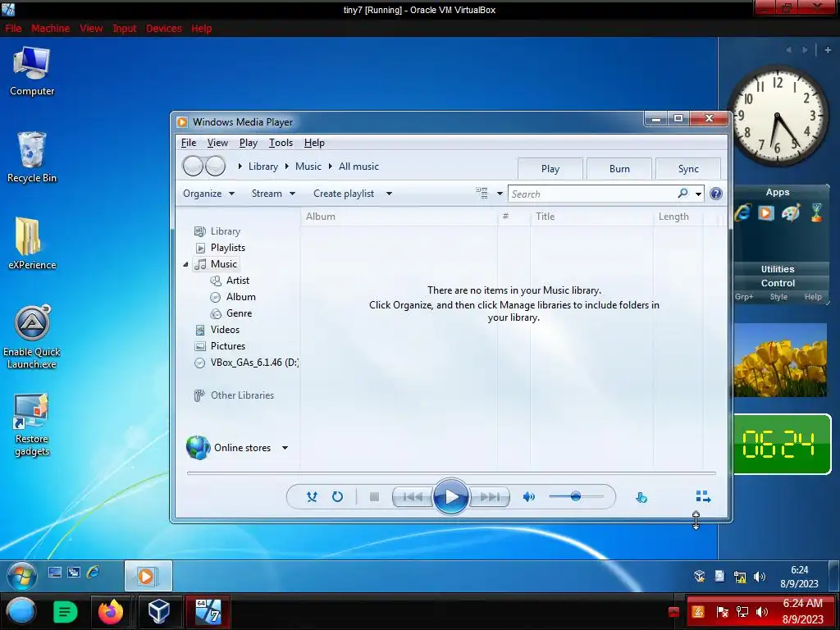
Task: Click All music in the breadcrumb
Action: (x=358, y=166)
